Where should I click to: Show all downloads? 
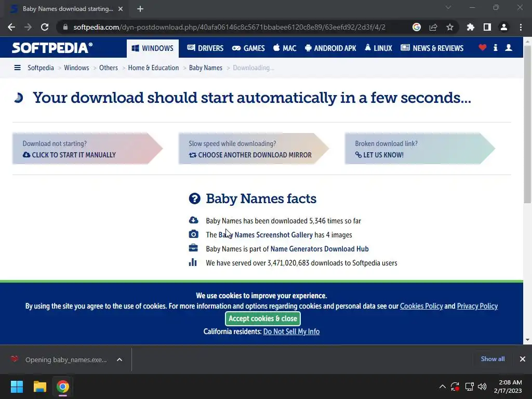[493, 359]
